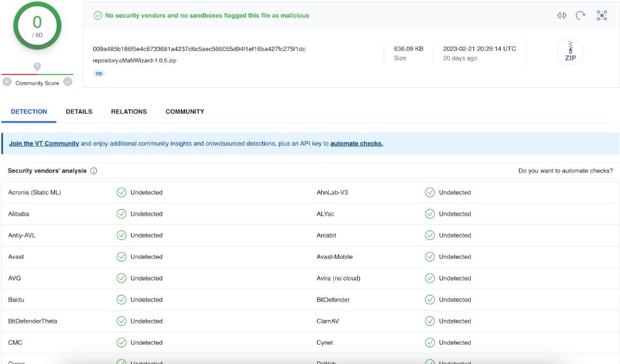620x364 pixels.
Task: Click the ClamAV vendor name
Action: click(328, 321)
